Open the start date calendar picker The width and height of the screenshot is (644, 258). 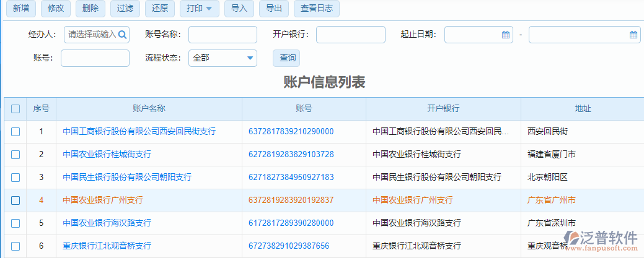tap(506, 35)
